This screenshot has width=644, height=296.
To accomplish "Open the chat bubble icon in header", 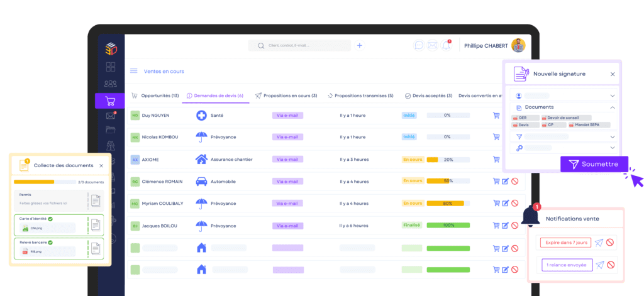I will [x=419, y=45].
